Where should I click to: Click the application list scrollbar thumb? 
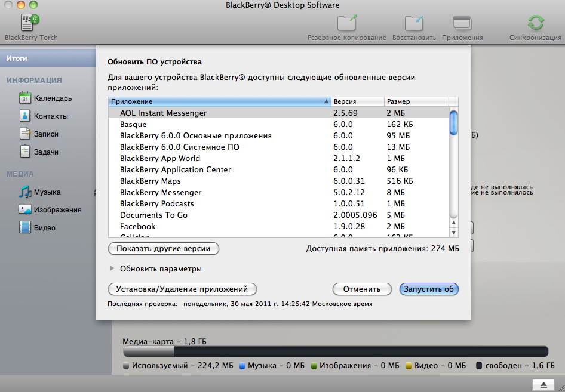pos(454,122)
